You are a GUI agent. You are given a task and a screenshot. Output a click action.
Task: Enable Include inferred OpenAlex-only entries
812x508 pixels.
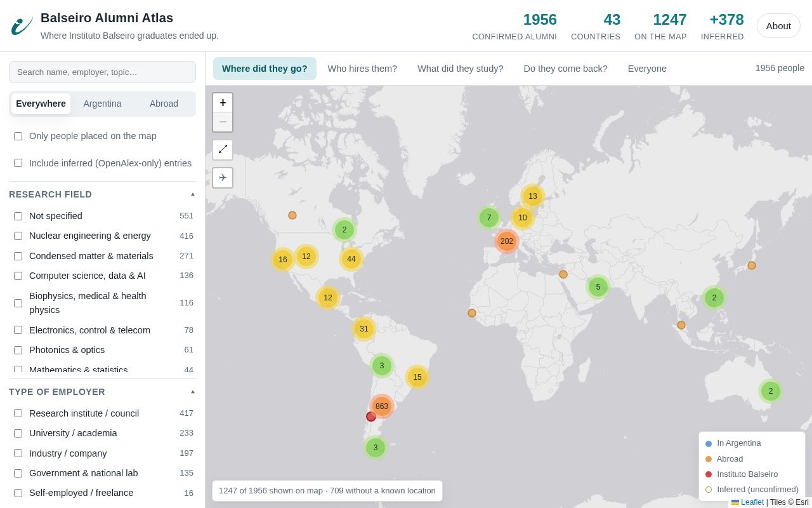18,163
